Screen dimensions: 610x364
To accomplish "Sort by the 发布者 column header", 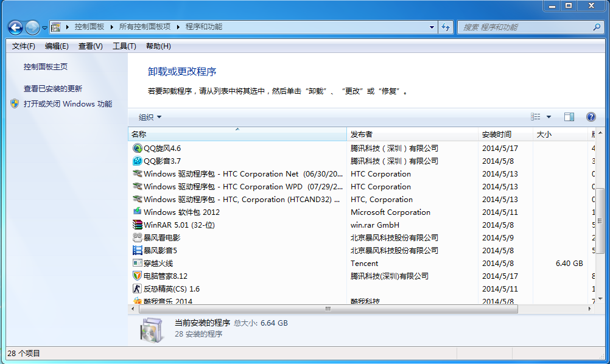I will (412, 134).
